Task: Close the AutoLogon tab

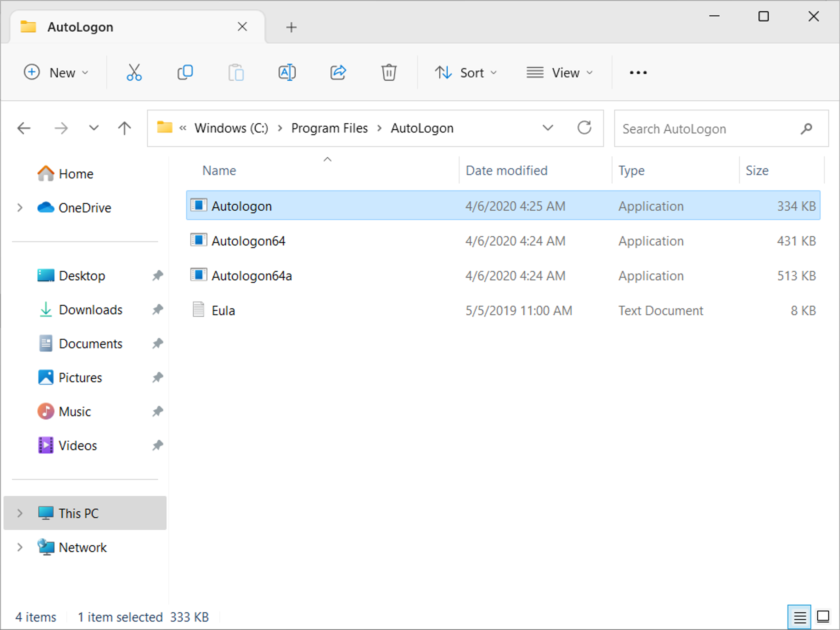Action: click(x=242, y=26)
